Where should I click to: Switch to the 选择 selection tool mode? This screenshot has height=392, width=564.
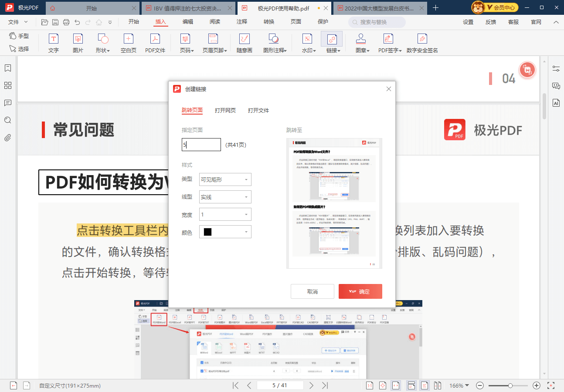[19, 49]
